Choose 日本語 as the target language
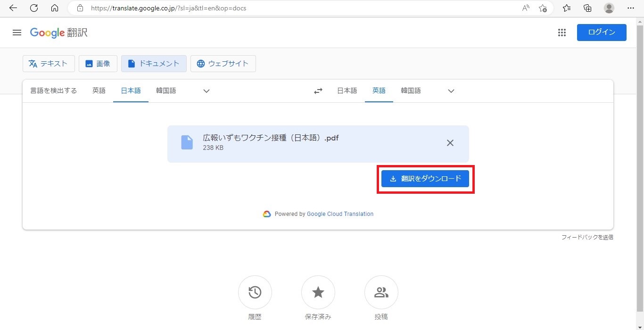 (x=347, y=91)
